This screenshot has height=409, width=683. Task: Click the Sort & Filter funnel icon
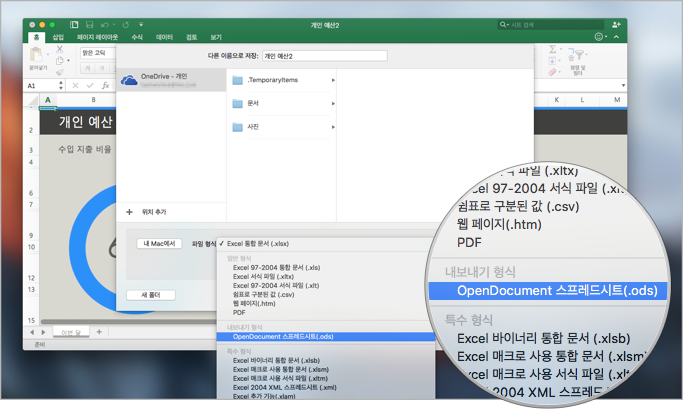[577, 54]
